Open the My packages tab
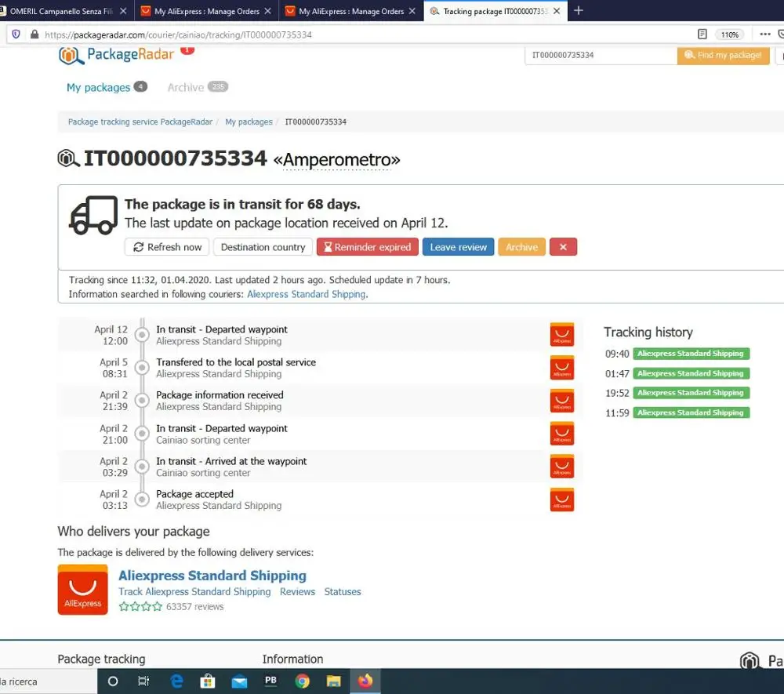 pos(98,88)
